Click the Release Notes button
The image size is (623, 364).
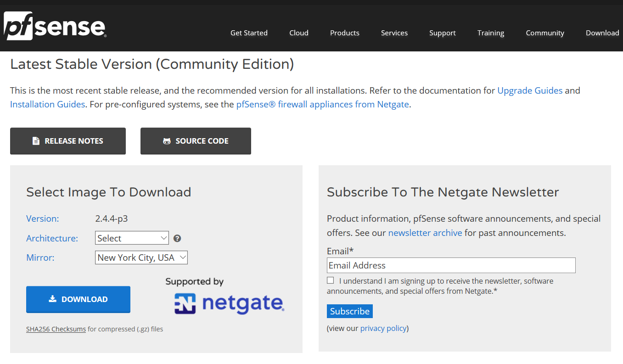[68, 141]
